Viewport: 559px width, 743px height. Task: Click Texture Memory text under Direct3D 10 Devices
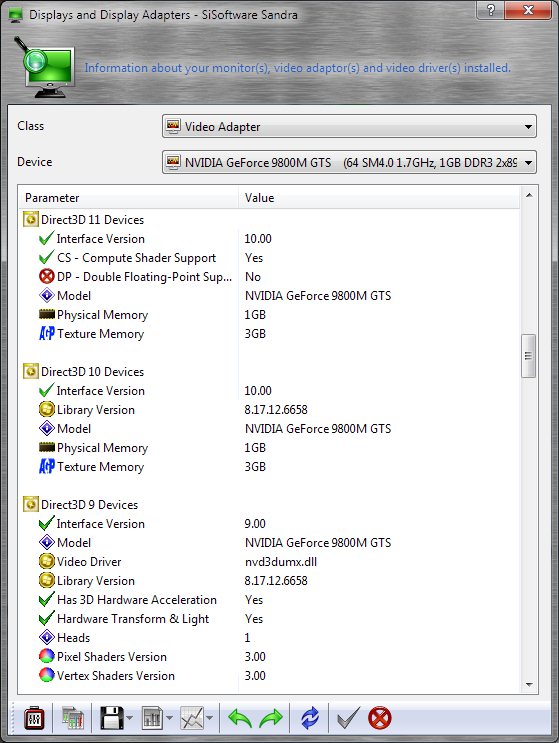tap(100, 467)
